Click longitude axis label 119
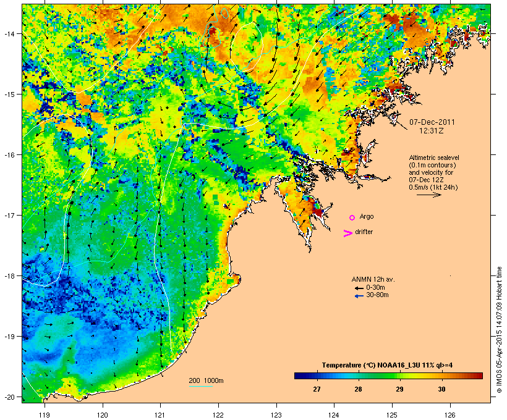Viewport: 507px width, 420px height. tap(45, 415)
